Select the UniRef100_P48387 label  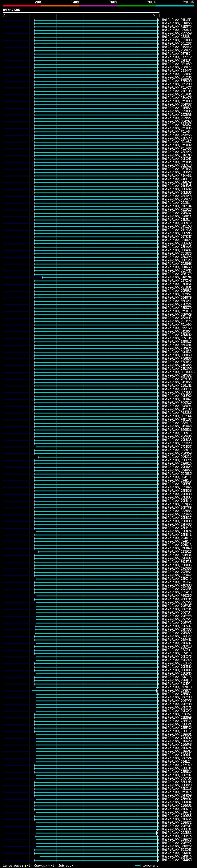(177, 125)
